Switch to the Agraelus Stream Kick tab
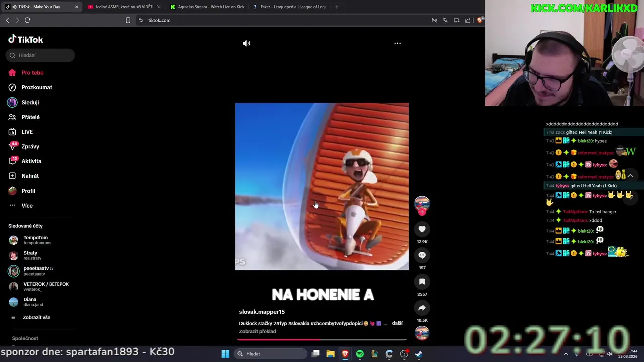Viewport: 644px width, 362px height. tap(207, 7)
